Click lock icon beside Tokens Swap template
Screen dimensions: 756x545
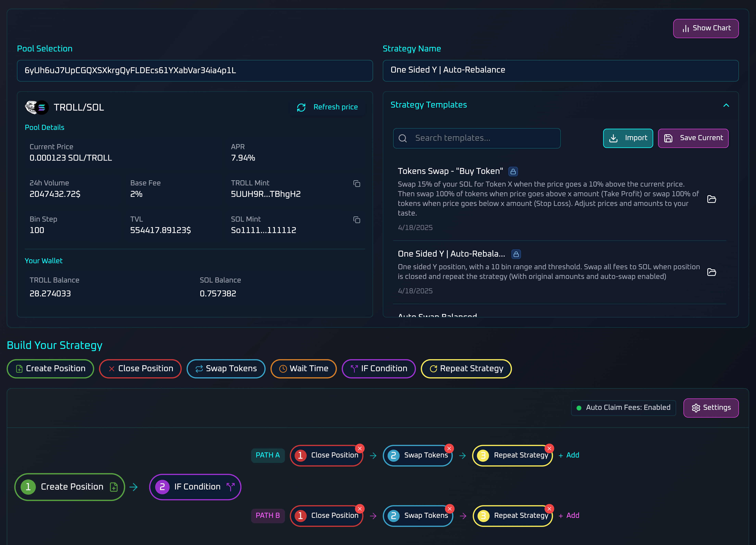[513, 172]
